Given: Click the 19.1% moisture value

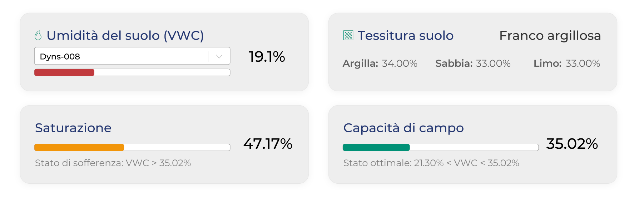Looking at the screenshot, I should coord(267,57).
